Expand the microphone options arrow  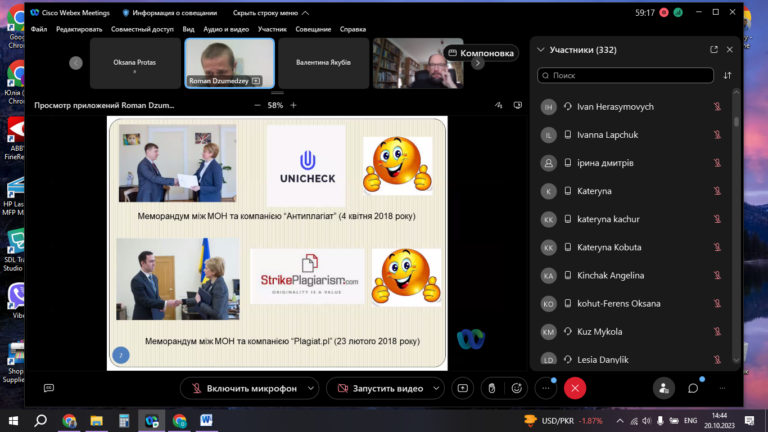(311, 388)
